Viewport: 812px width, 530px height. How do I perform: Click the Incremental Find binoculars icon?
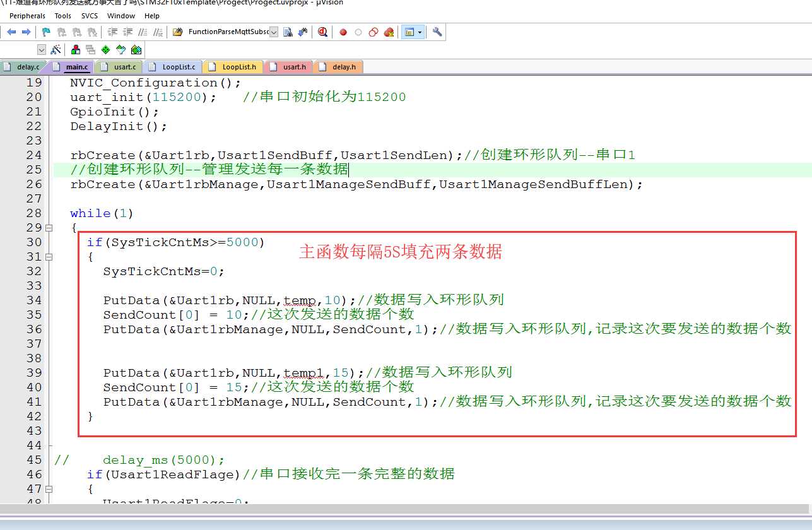pyautogui.click(x=303, y=32)
